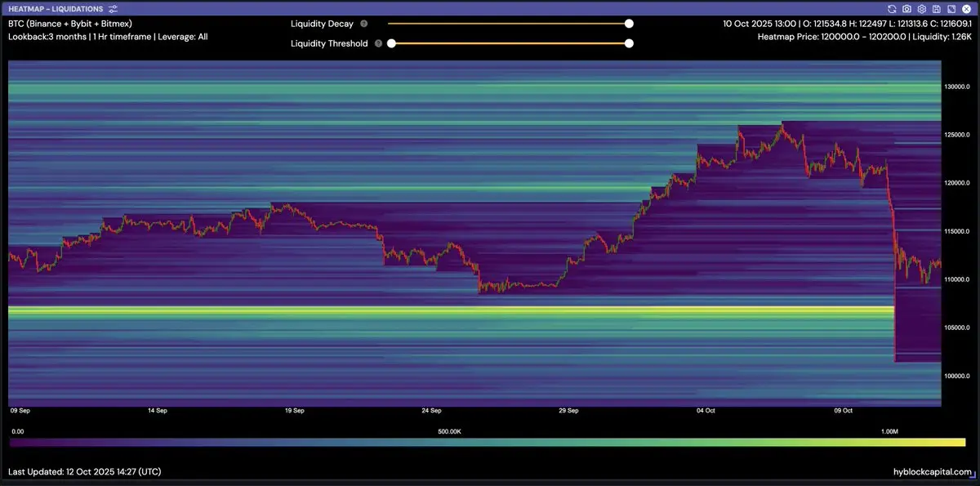Open the gear settings for the heatmap
This screenshot has width=980, height=486.
click(x=921, y=8)
